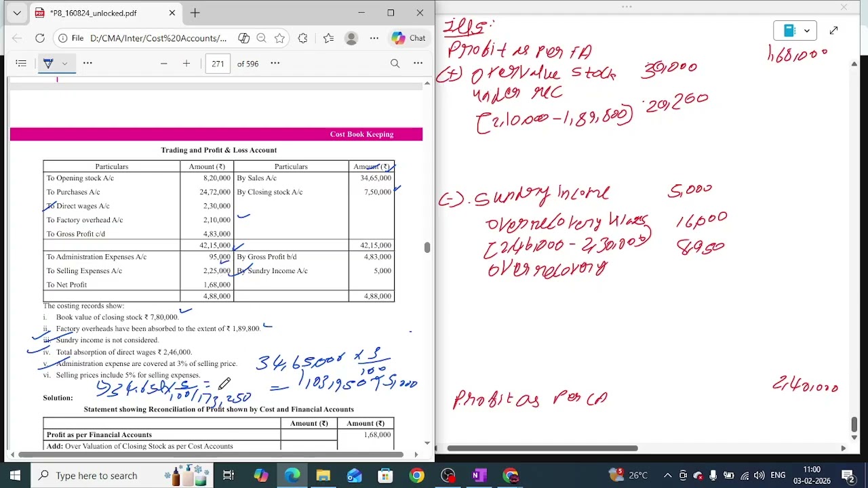Close the P8_160824_unlocked.pdf tab
The height and width of the screenshot is (488, 868).
coord(172,13)
